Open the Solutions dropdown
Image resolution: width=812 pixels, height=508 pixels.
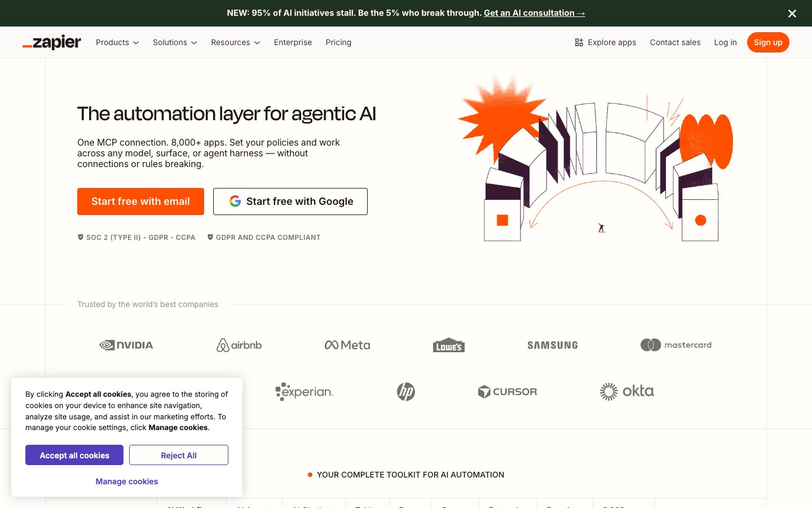(x=174, y=42)
